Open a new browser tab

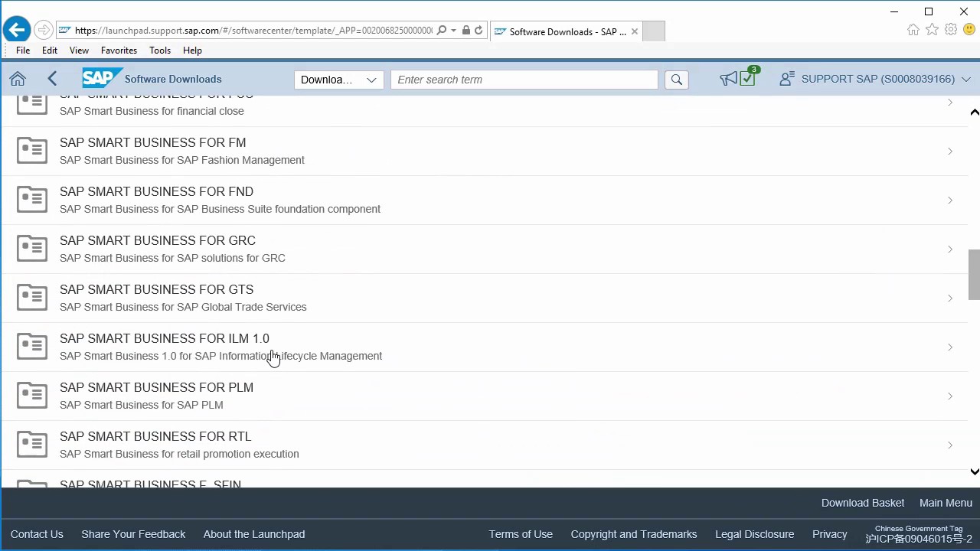654,31
